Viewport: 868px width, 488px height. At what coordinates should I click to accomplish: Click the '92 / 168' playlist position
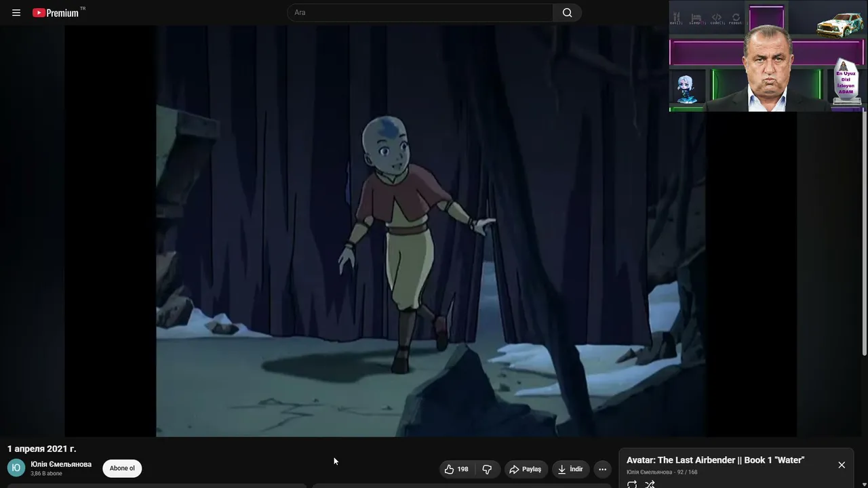687,472
